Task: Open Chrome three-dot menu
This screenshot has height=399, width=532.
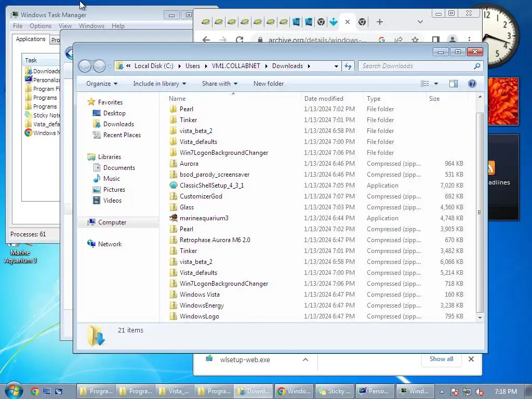Action: 469,40
